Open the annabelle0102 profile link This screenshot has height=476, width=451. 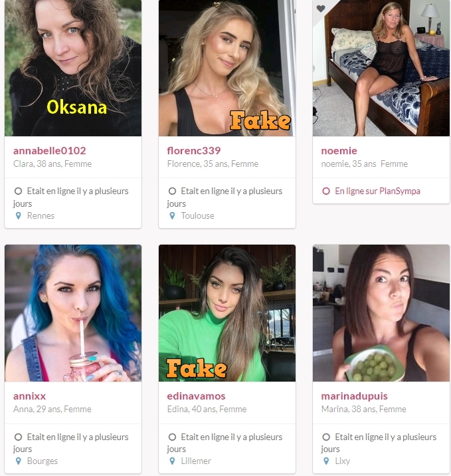(x=49, y=150)
